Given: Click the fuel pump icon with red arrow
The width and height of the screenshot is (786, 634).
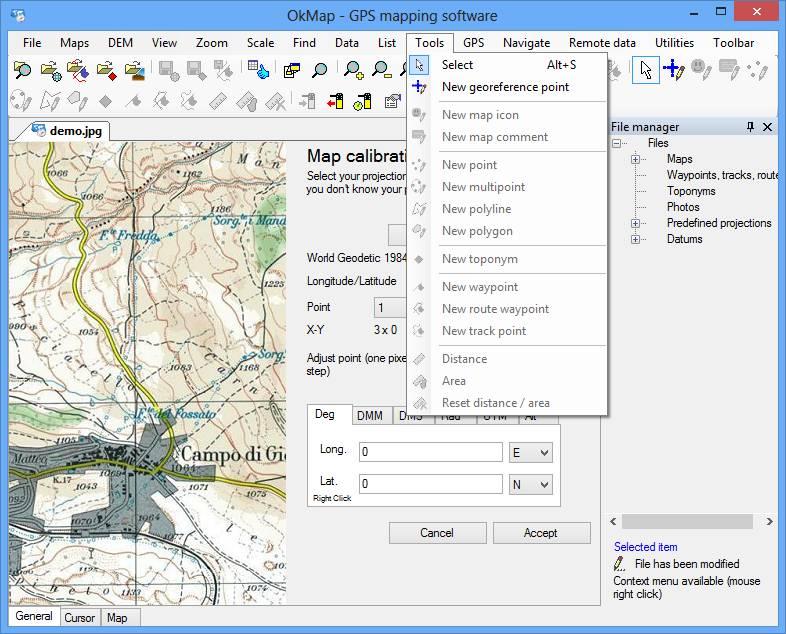Looking at the screenshot, I should pos(335,101).
